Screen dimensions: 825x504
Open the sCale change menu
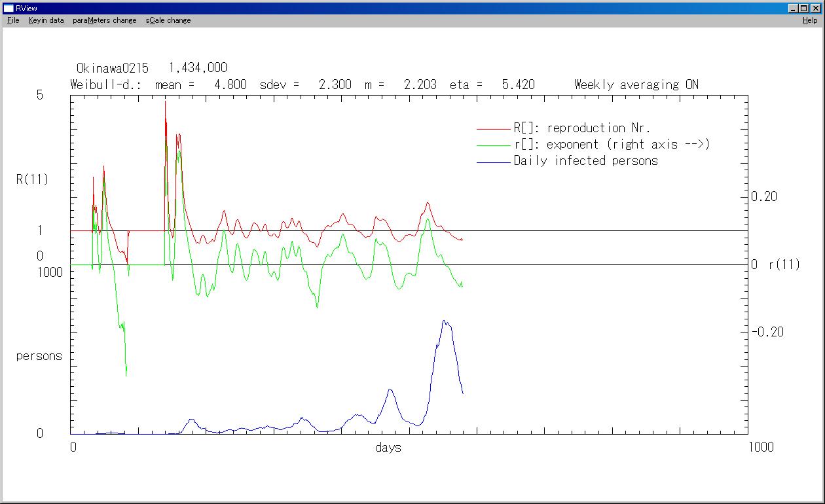pos(168,20)
